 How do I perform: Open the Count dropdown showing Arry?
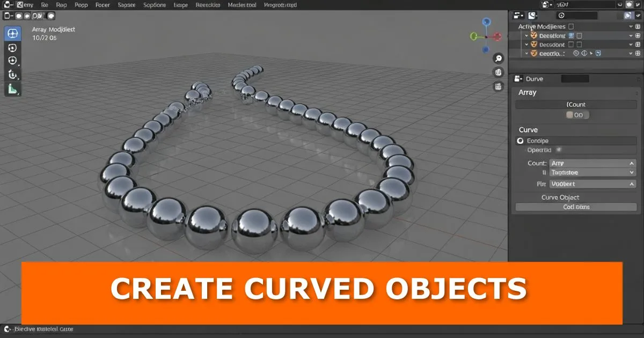pyautogui.click(x=592, y=163)
